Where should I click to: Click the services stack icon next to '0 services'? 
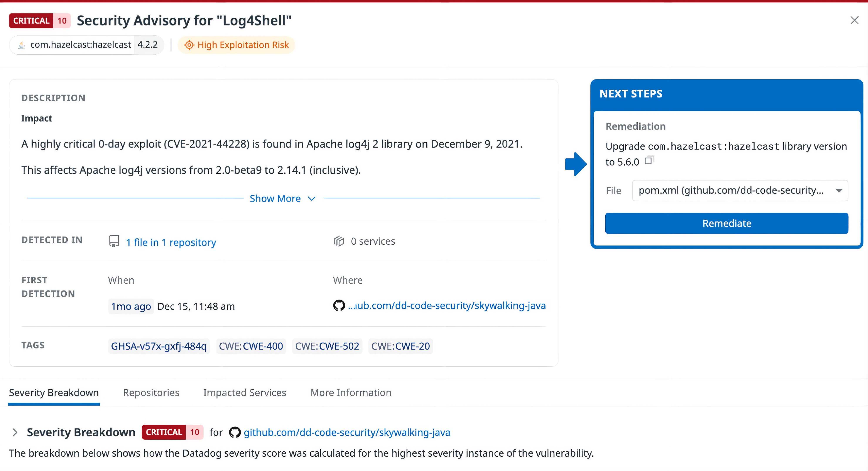(x=339, y=241)
